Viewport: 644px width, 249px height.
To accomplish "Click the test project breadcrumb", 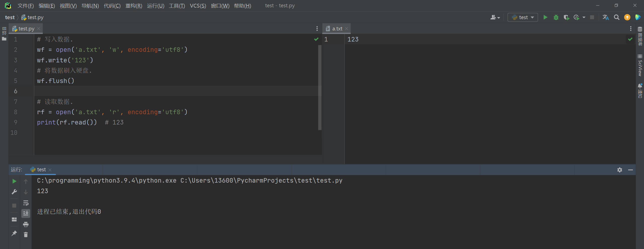I will coord(10,17).
